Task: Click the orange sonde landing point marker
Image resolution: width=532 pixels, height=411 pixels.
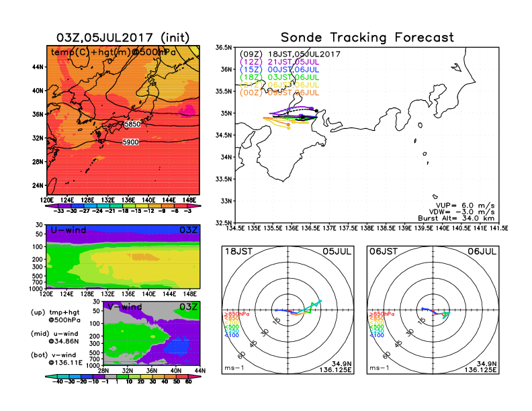Action: (288, 124)
